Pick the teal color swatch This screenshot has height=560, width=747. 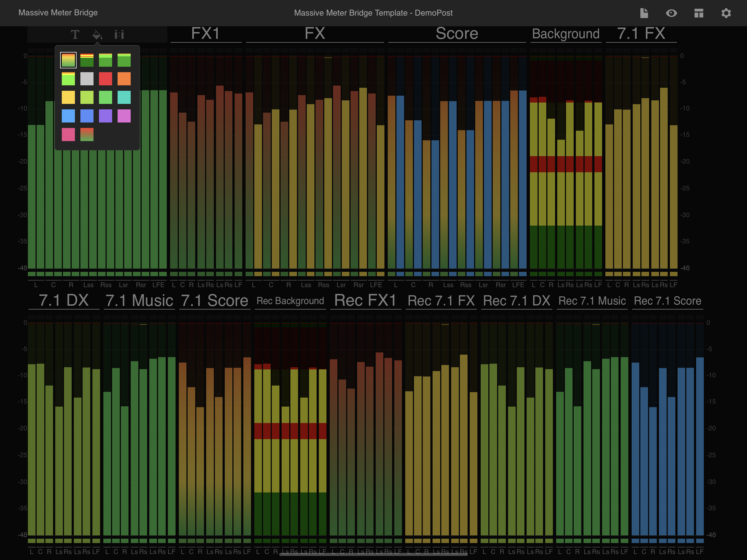click(x=124, y=97)
